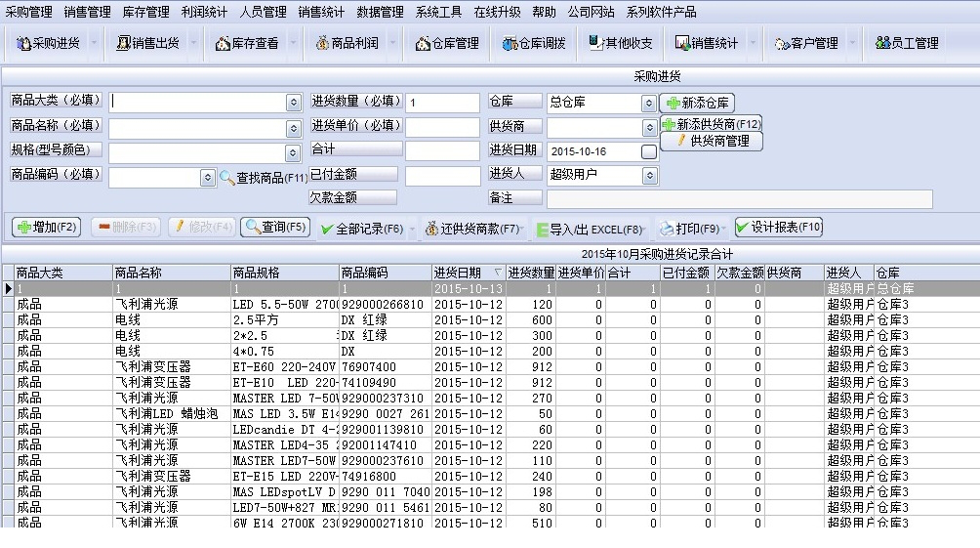Image resolution: width=980 pixels, height=548 pixels.
Task: Open the 人员管理 menu
Action: 263,12
